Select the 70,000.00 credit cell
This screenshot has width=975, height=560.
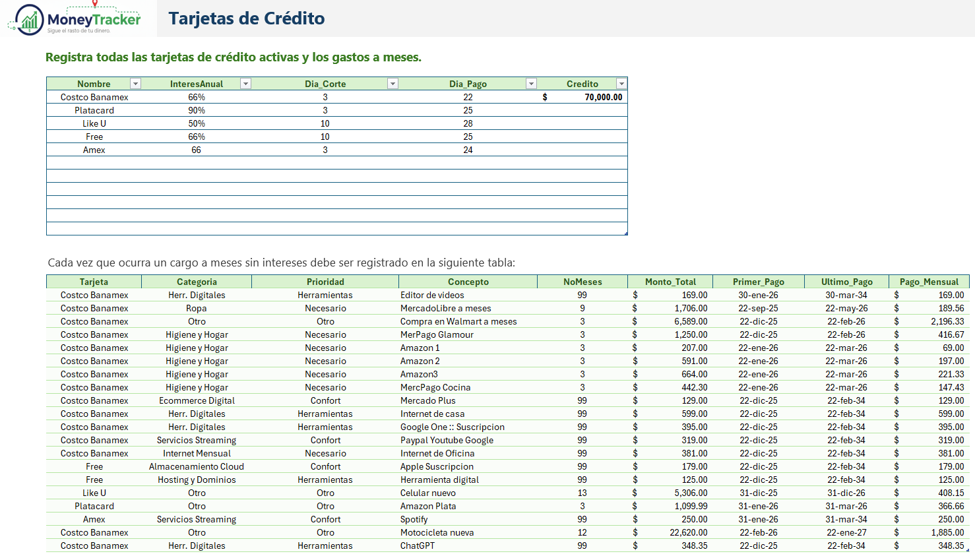[x=583, y=97]
